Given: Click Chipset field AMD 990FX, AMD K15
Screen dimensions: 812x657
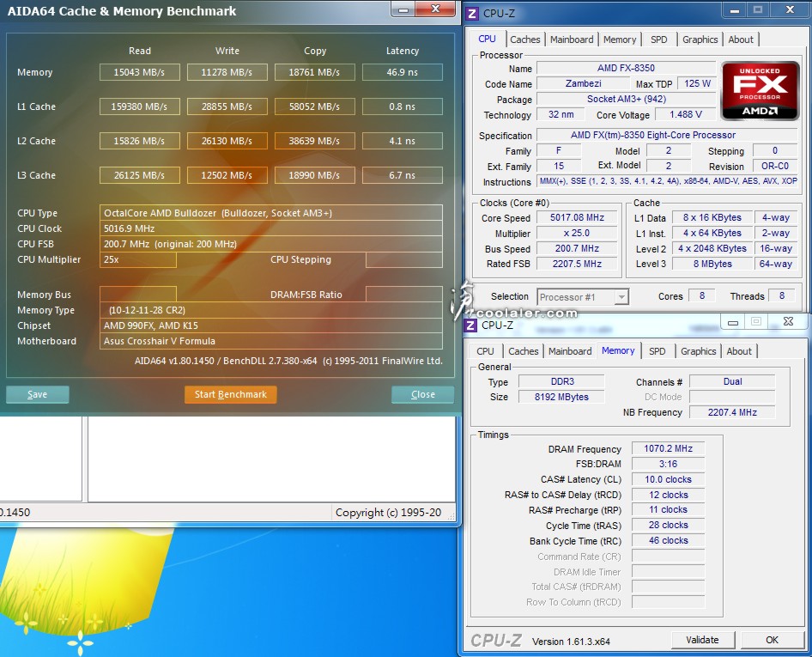Looking at the screenshot, I should point(271,325).
